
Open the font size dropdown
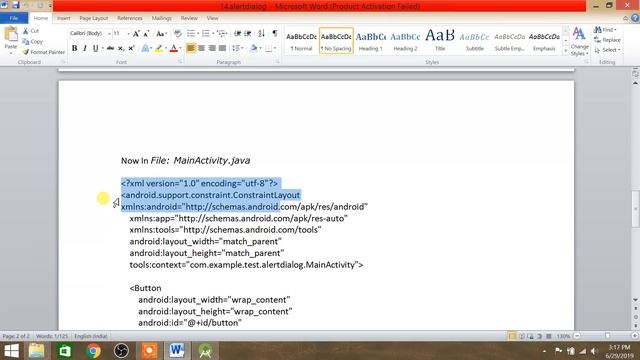128,33
